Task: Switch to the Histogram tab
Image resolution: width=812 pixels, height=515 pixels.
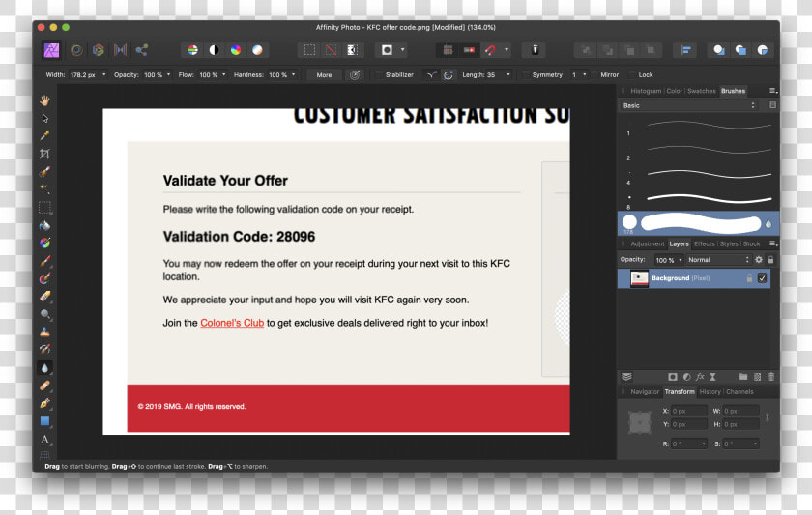Action: [x=646, y=91]
